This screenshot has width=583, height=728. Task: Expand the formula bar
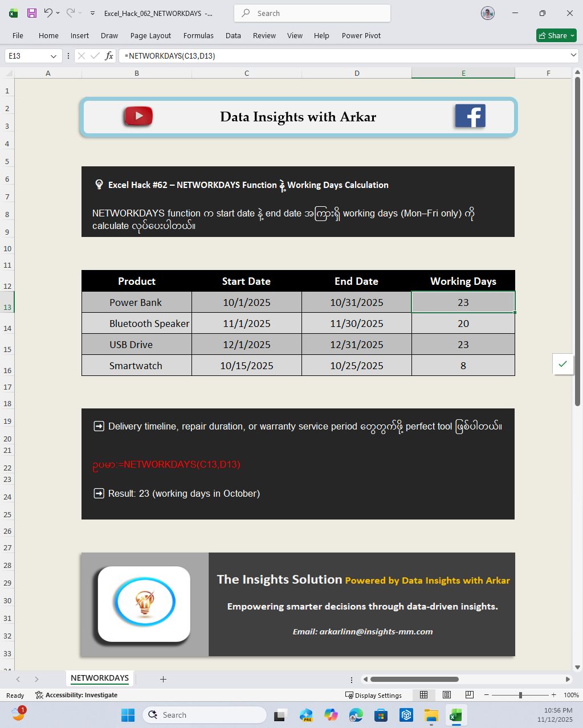(x=573, y=55)
